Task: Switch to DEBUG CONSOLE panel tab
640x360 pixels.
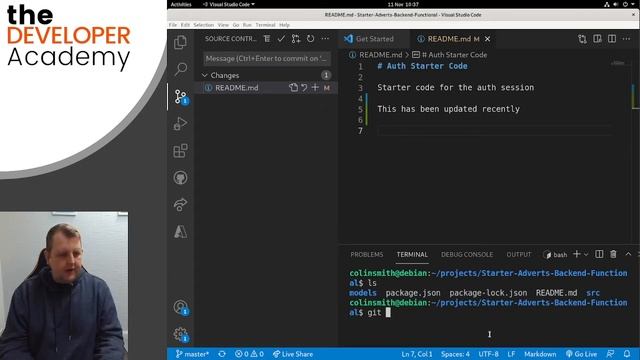Action: (x=467, y=254)
